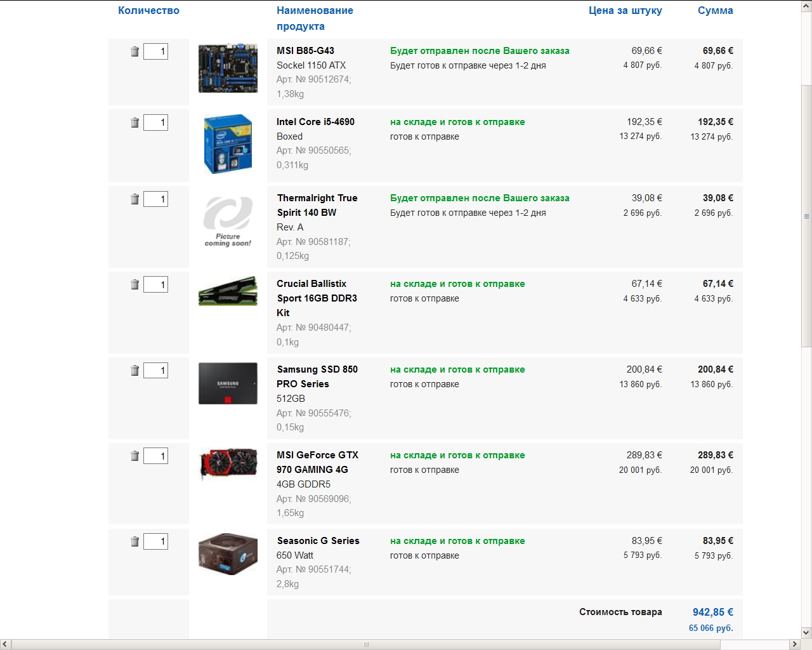Trash the MSI GeForce GTX 970 item
This screenshot has height=650, width=812.
pyautogui.click(x=134, y=456)
